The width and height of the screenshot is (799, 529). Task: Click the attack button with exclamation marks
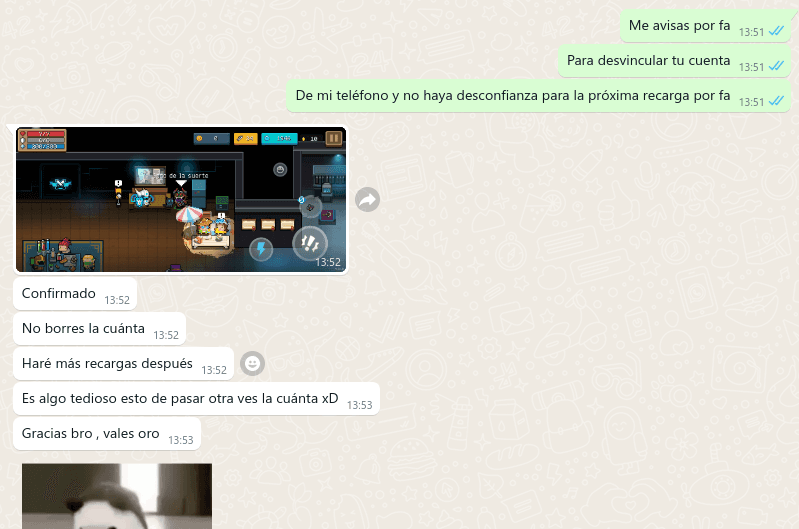pos(309,243)
